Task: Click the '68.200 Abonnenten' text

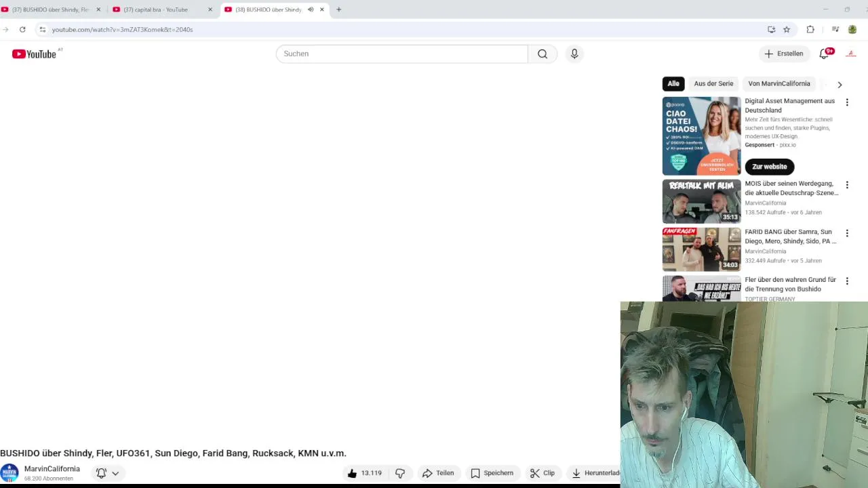Action: [49, 479]
